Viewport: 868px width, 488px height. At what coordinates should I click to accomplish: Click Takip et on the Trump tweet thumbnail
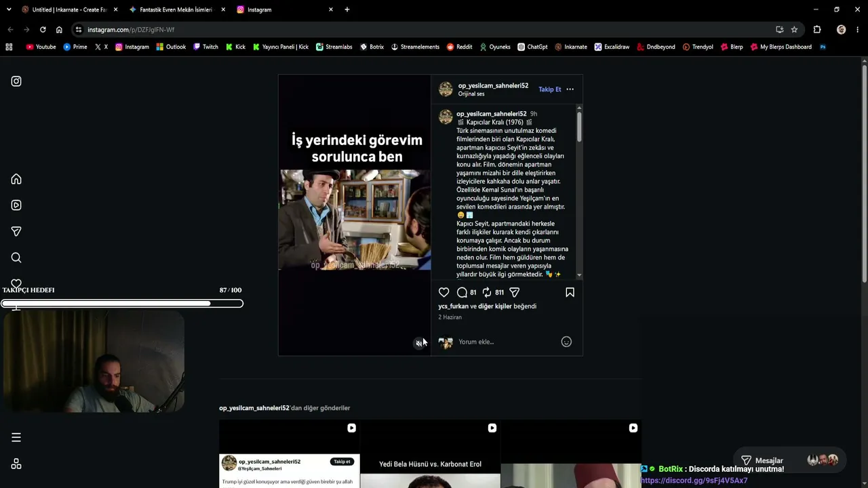point(342,462)
